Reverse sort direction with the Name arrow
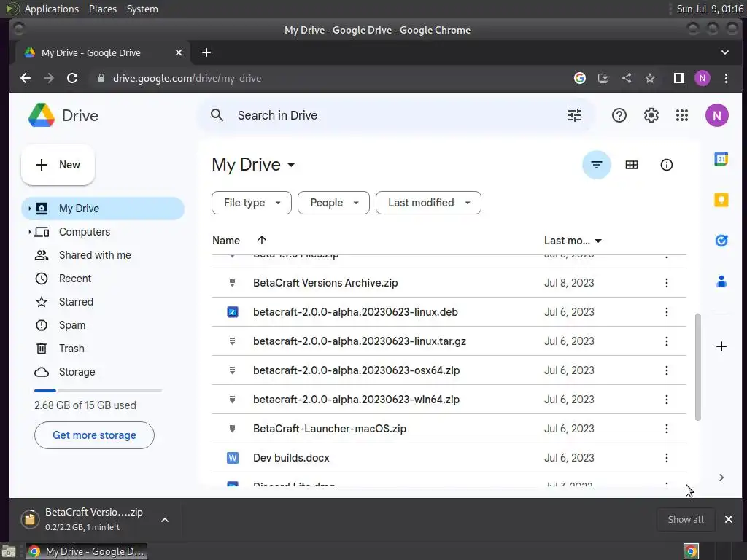The width and height of the screenshot is (747, 560). [262, 240]
